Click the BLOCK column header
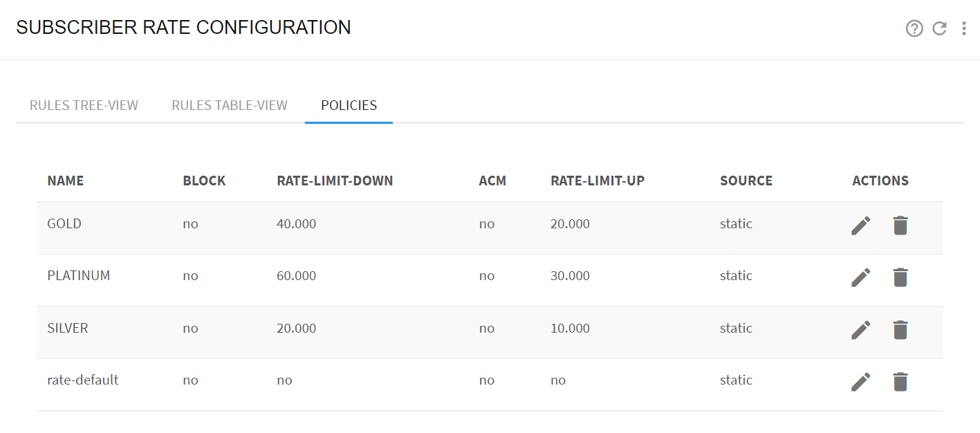The width and height of the screenshot is (980, 433). coord(205,181)
